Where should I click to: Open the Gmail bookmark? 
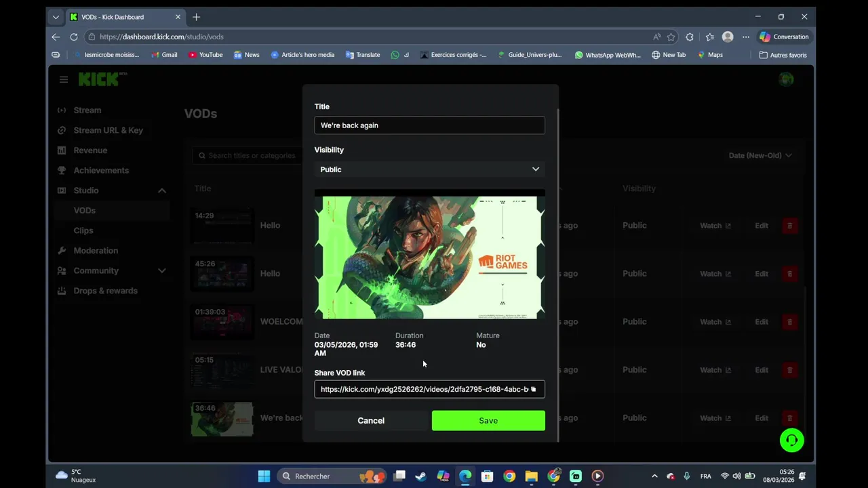tap(164, 55)
